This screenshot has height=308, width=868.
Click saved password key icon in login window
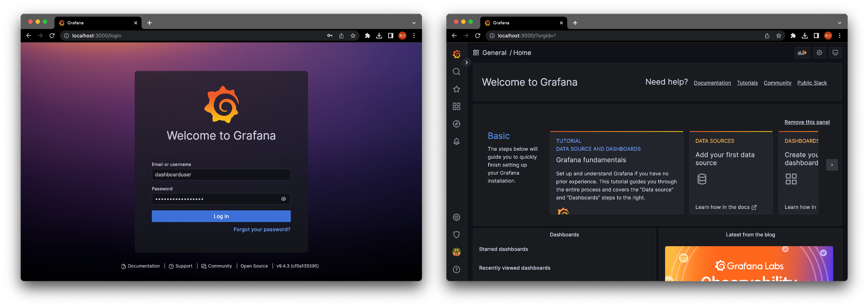330,35
